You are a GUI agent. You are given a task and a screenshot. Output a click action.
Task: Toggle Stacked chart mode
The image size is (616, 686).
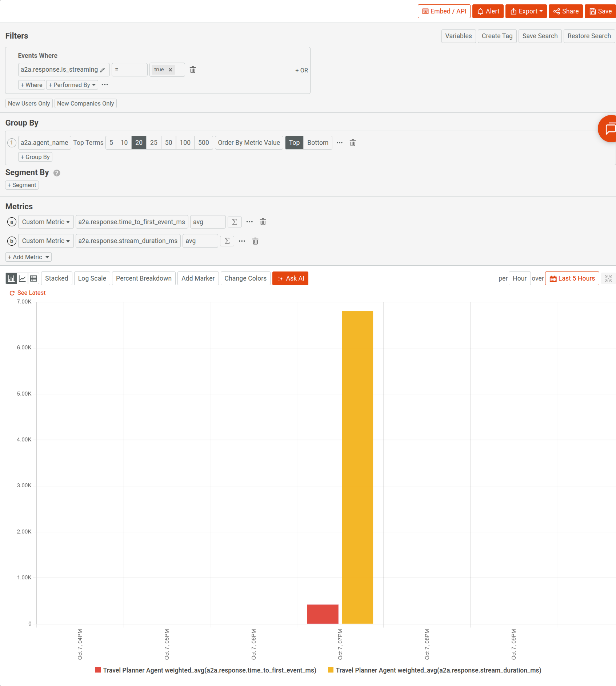click(x=57, y=278)
